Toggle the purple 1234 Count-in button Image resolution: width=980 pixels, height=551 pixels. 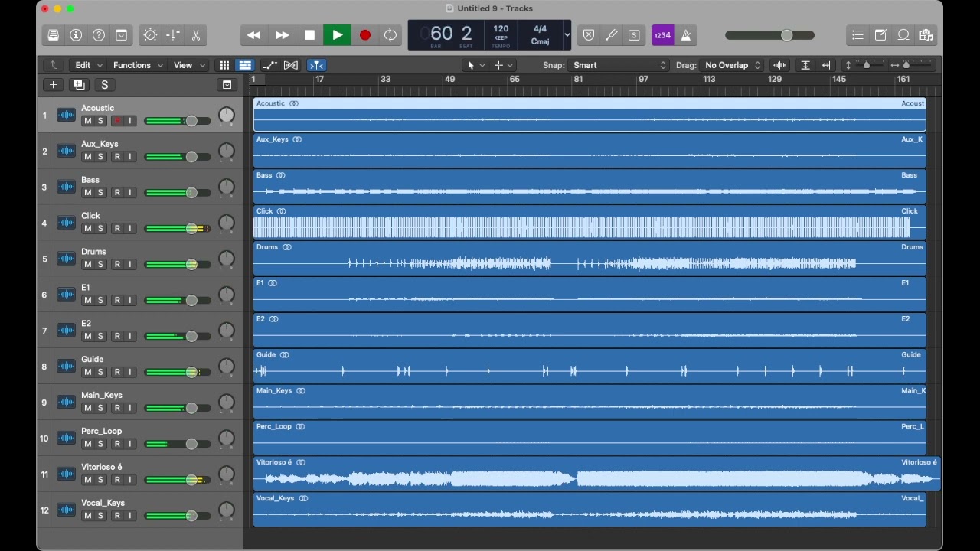click(x=662, y=35)
